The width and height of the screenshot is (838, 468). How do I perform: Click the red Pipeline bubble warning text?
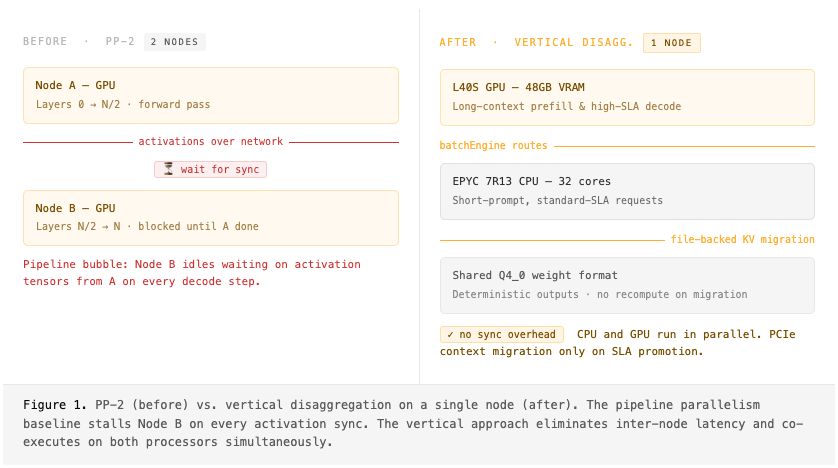[192, 273]
